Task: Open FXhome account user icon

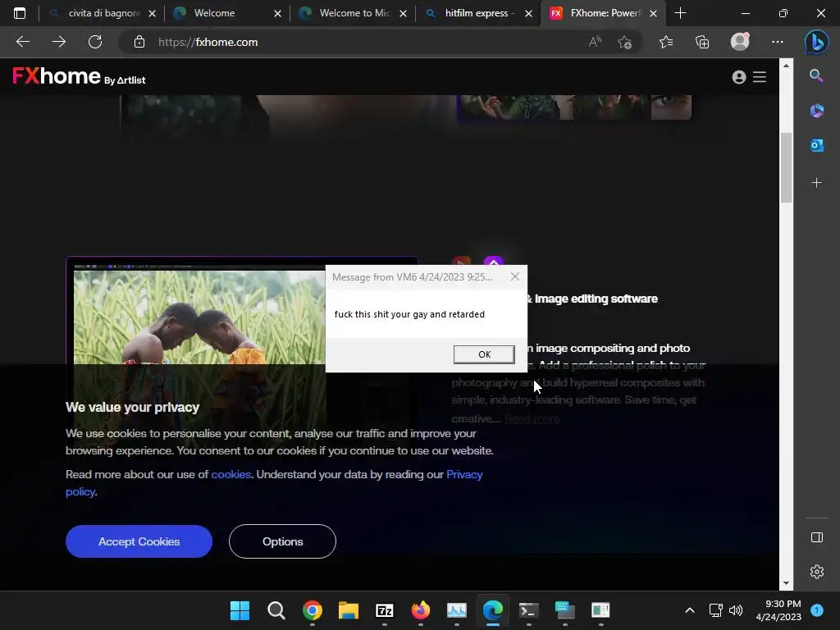Action: (739, 77)
